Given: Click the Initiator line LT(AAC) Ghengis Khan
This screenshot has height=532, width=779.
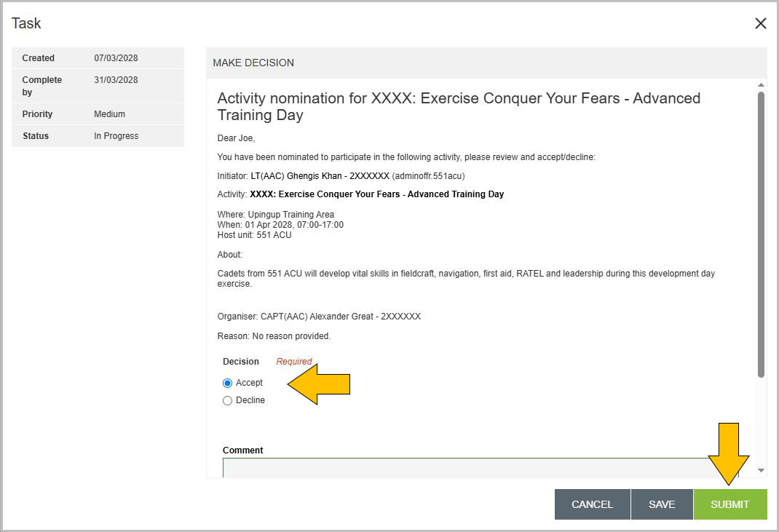Looking at the screenshot, I should [x=341, y=176].
